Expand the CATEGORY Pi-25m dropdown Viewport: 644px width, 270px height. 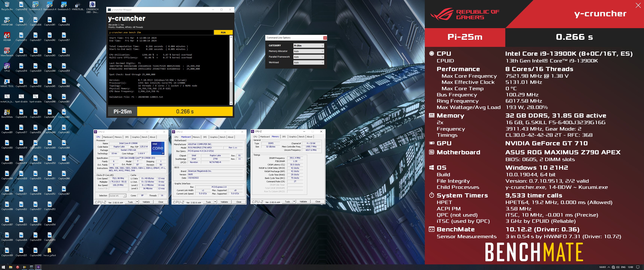tap(309, 46)
